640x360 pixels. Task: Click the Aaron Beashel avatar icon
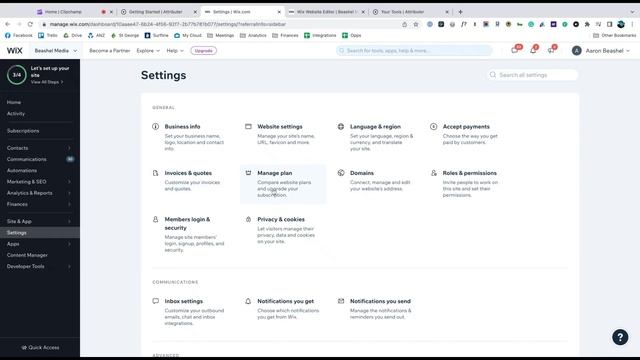(576, 51)
